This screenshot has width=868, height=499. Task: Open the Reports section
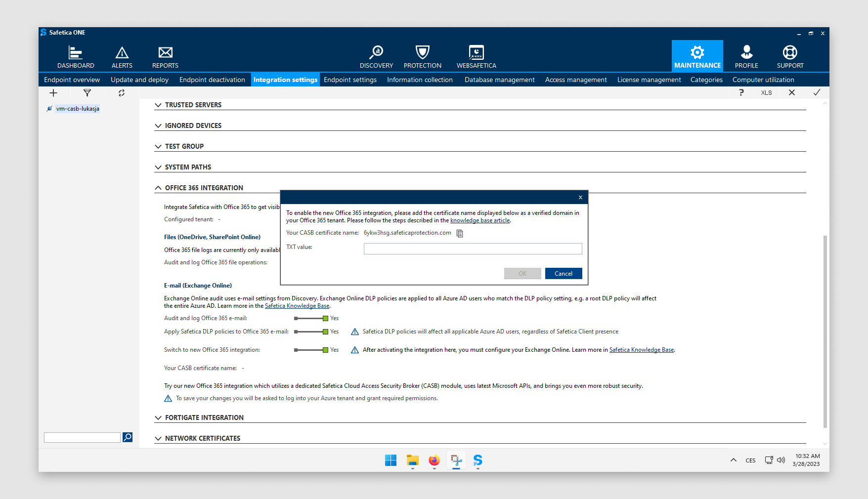pos(165,56)
